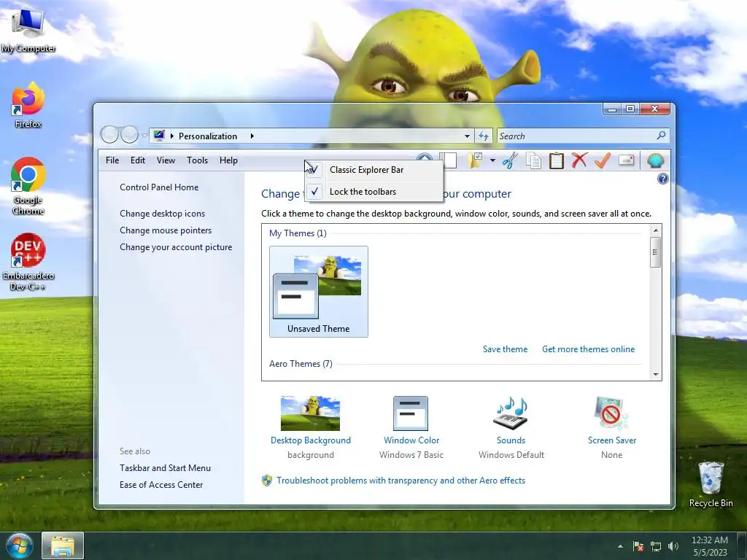
Task: Toggle the navigation pane toolbar icon
Action: point(448,160)
